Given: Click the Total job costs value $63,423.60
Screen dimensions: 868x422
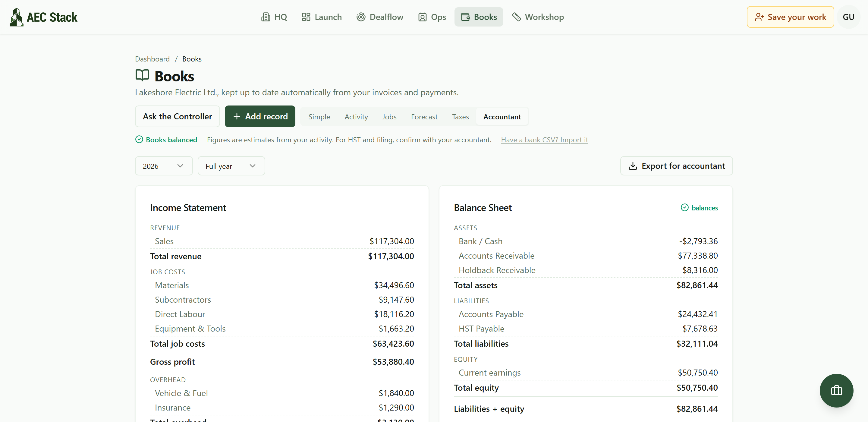Looking at the screenshot, I should point(393,343).
